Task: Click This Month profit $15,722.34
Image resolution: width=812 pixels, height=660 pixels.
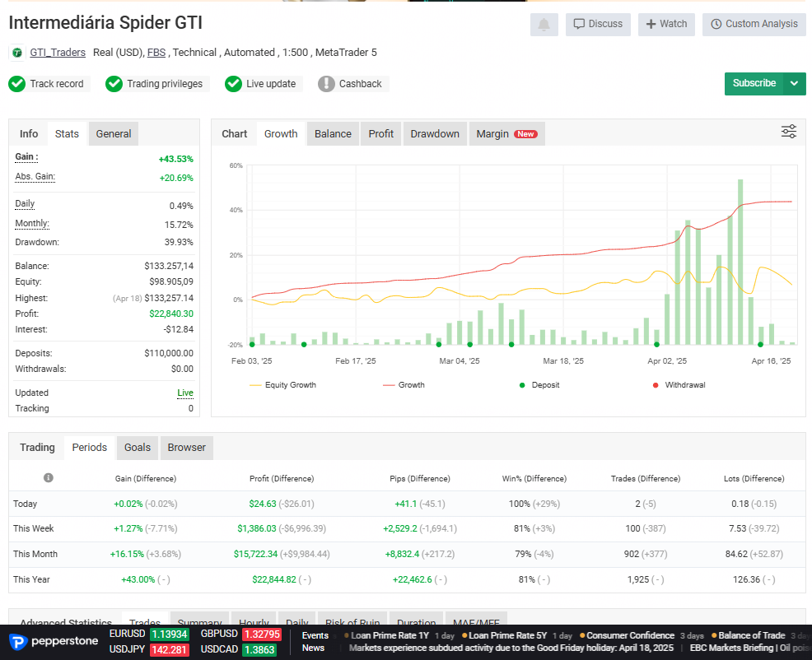Action: (x=255, y=554)
